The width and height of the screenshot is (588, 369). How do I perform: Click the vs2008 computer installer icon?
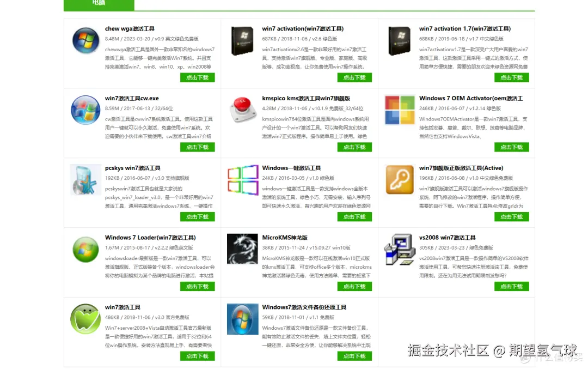(x=400, y=249)
